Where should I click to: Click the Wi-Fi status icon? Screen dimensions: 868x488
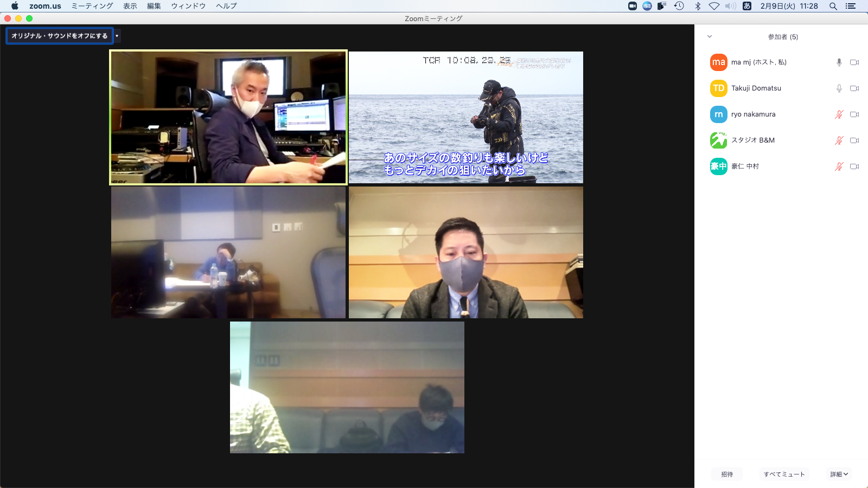pyautogui.click(x=714, y=6)
